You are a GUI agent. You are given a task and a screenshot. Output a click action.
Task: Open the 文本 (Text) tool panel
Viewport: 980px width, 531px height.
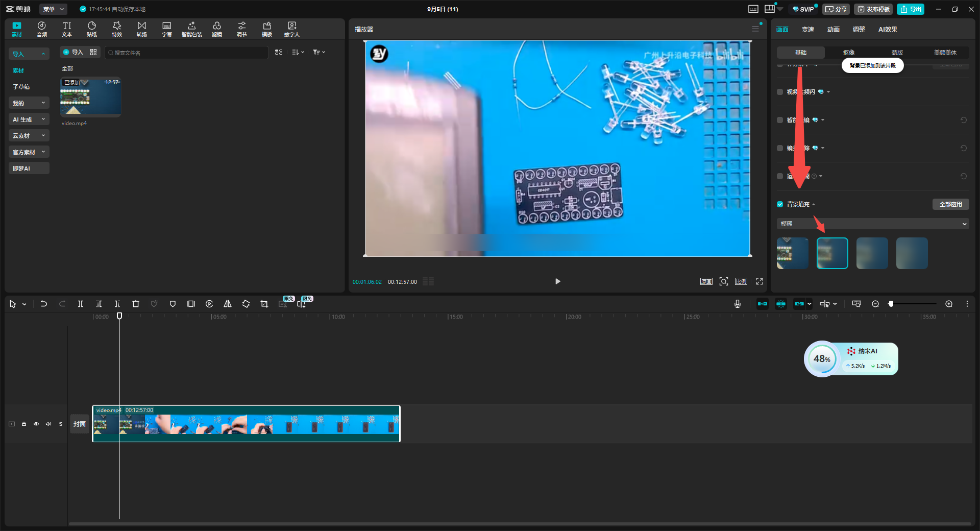click(x=67, y=29)
